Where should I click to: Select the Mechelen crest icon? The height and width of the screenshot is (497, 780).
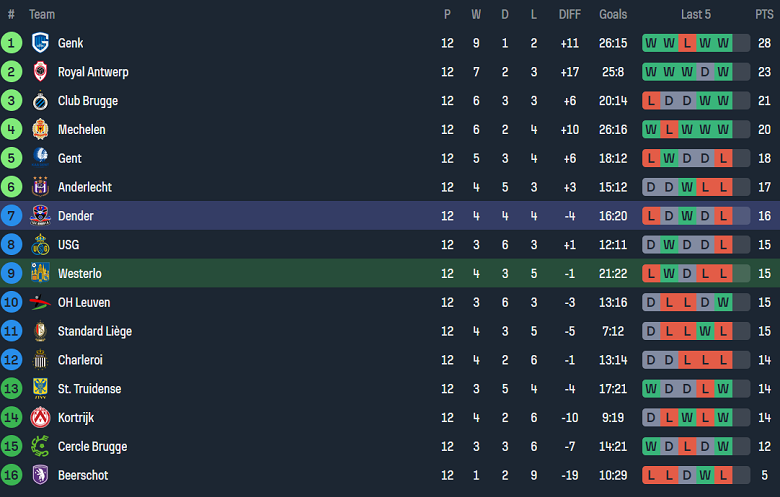[x=40, y=130]
